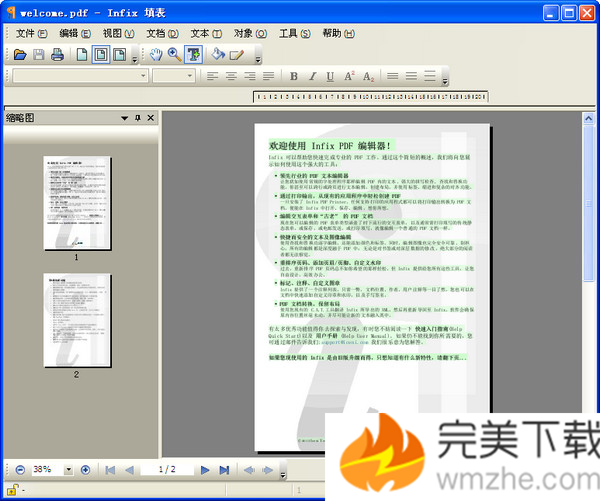Click the document title 欢迎使用 Infix PDF 编辑器
This screenshot has width=600, height=501.
(330, 146)
